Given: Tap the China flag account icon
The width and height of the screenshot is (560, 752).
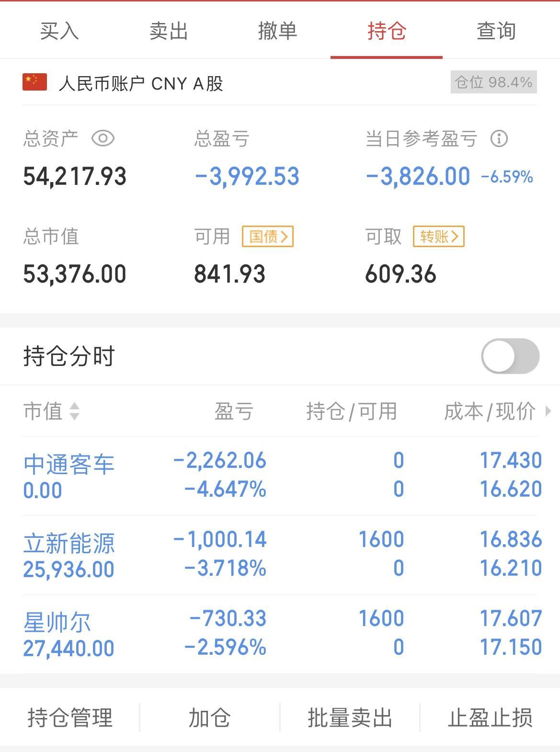Looking at the screenshot, I should click(x=34, y=82).
